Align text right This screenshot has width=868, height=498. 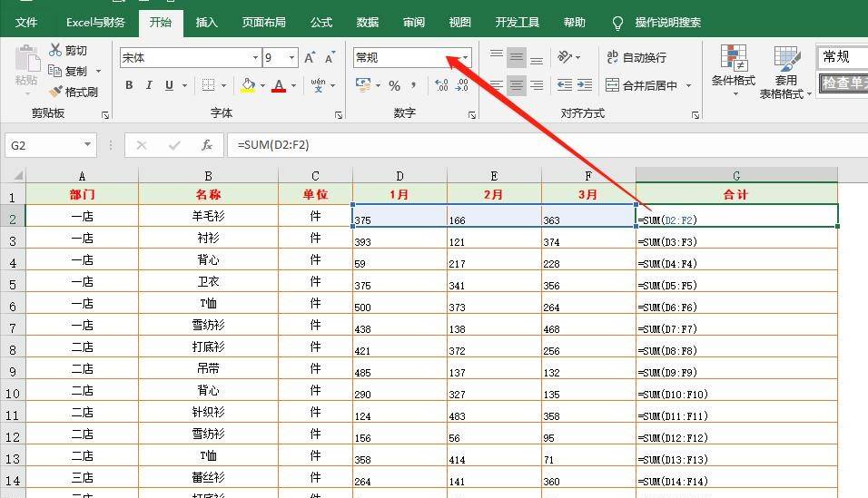coord(537,85)
